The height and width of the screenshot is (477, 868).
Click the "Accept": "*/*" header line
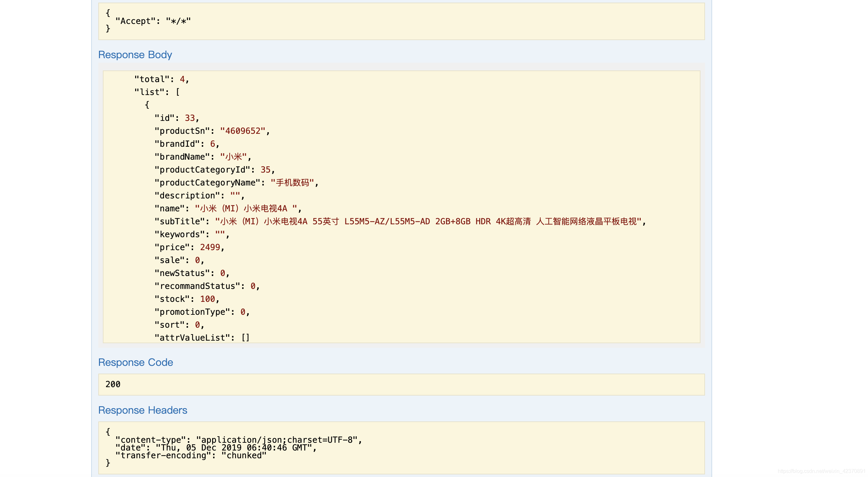(x=153, y=21)
